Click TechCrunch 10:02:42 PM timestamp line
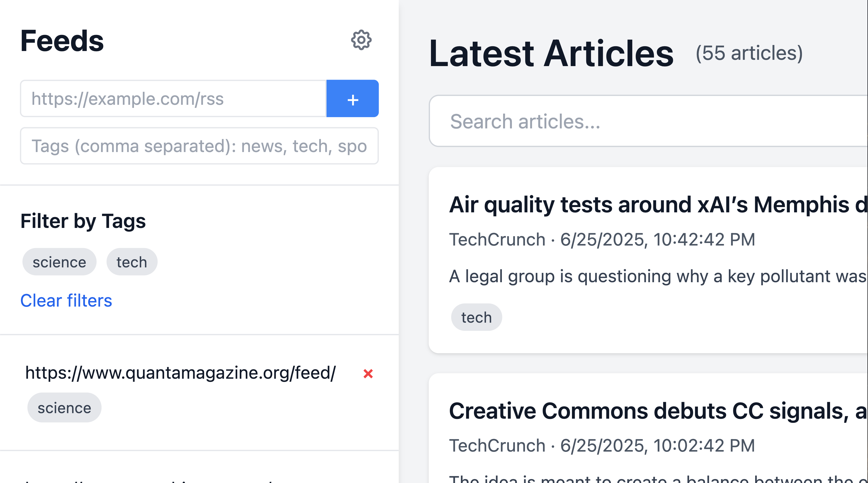This screenshot has height=483, width=868. (602, 446)
